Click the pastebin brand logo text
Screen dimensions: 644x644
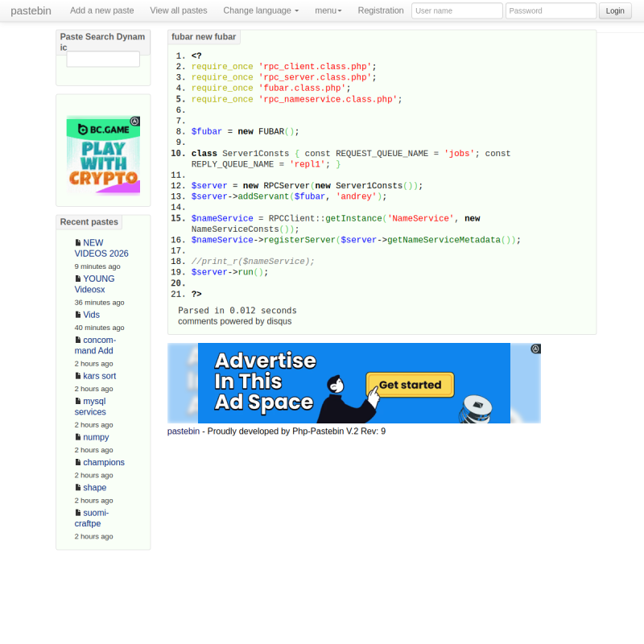[x=31, y=10]
